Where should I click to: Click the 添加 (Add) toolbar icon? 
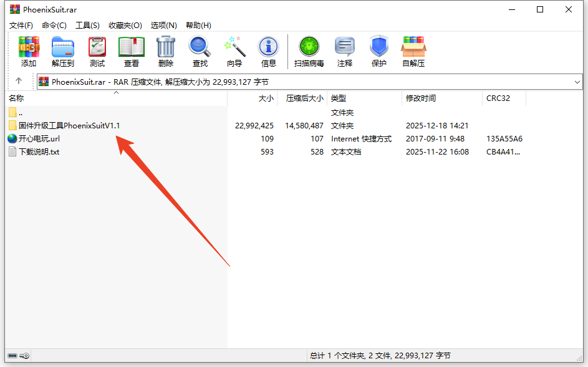(x=29, y=51)
